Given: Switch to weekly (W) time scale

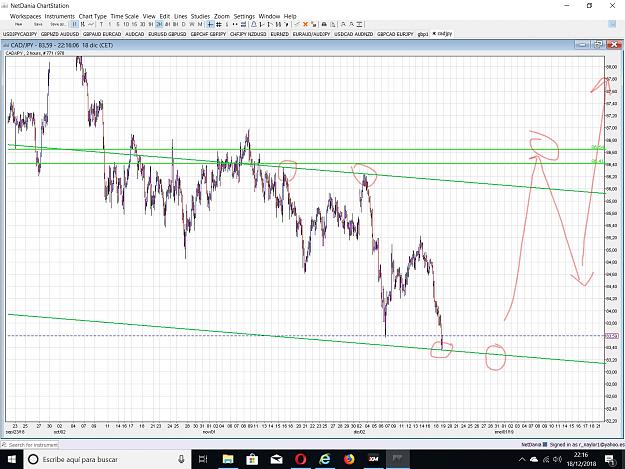Looking at the screenshot, I should 192,24.
